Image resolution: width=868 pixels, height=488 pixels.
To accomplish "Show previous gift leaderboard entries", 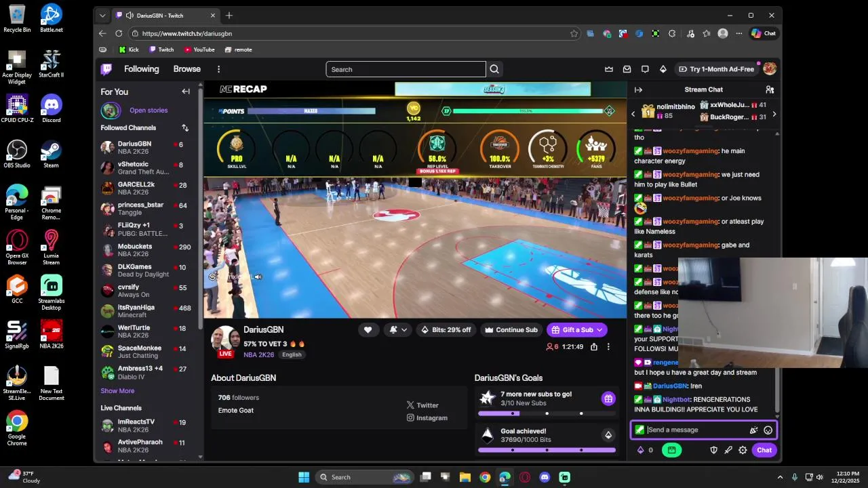I will (x=633, y=114).
